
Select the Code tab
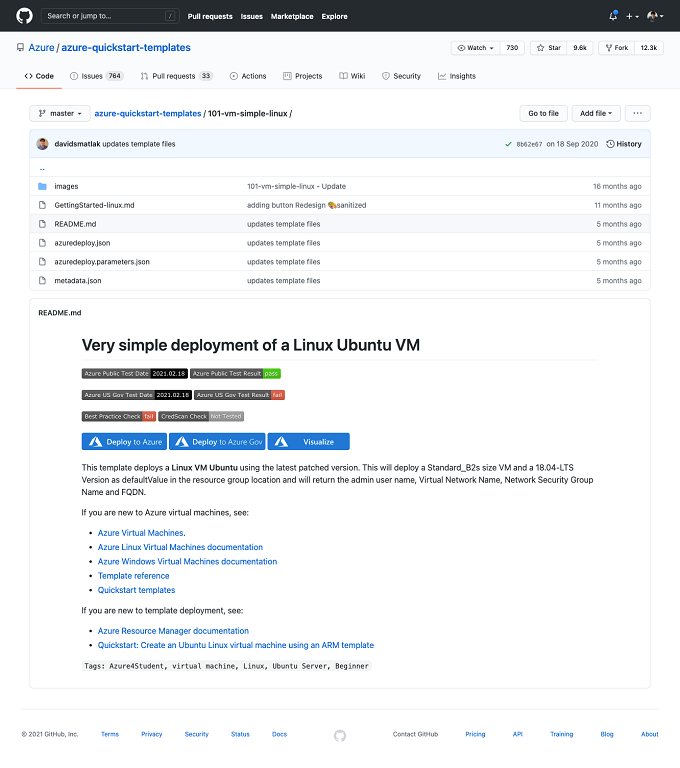39,76
